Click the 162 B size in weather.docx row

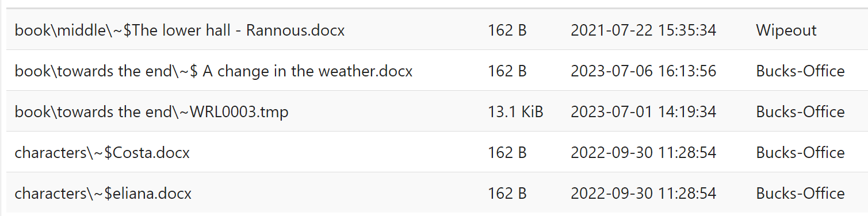507,71
